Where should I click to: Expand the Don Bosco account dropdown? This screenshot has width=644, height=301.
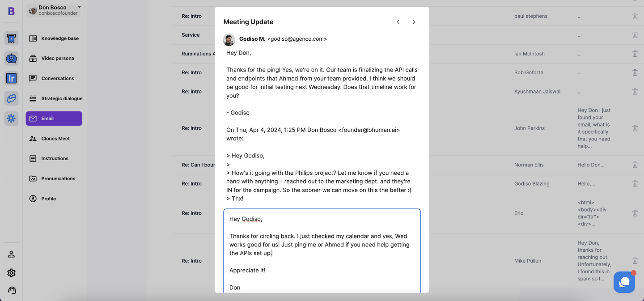[79, 7]
